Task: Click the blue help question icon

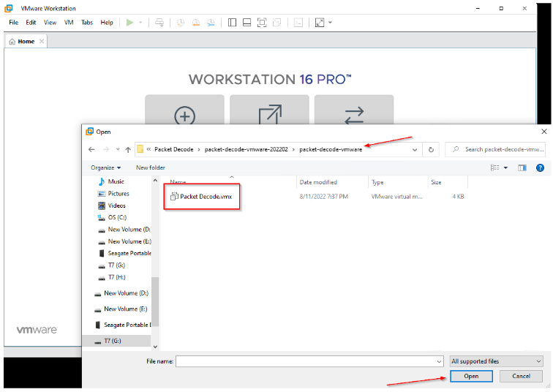Action: [540, 167]
